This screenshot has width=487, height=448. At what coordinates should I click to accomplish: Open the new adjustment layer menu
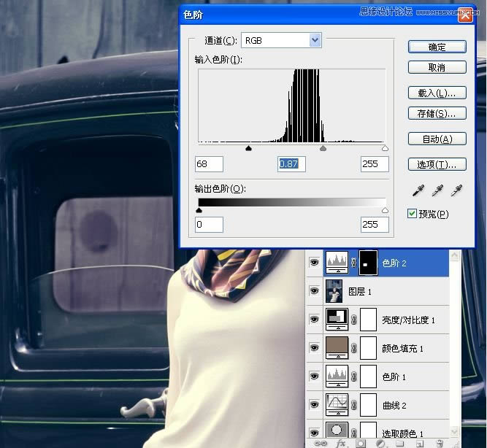pos(380,443)
